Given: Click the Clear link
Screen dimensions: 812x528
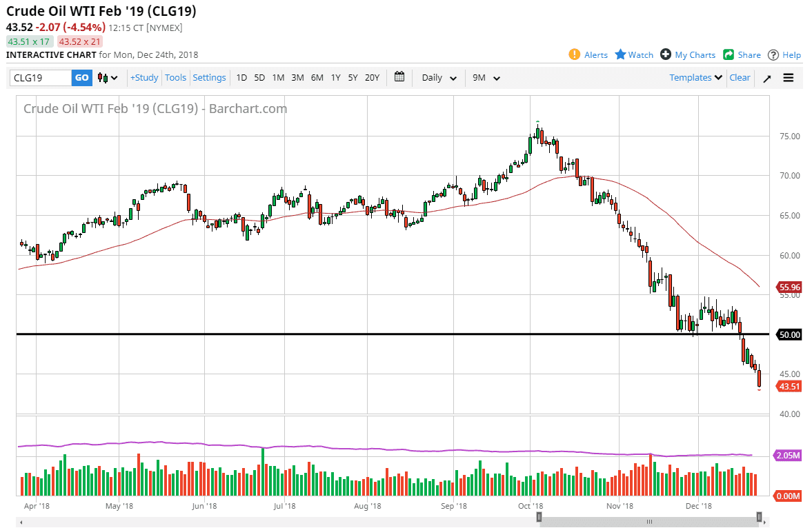Looking at the screenshot, I should pyautogui.click(x=740, y=77).
